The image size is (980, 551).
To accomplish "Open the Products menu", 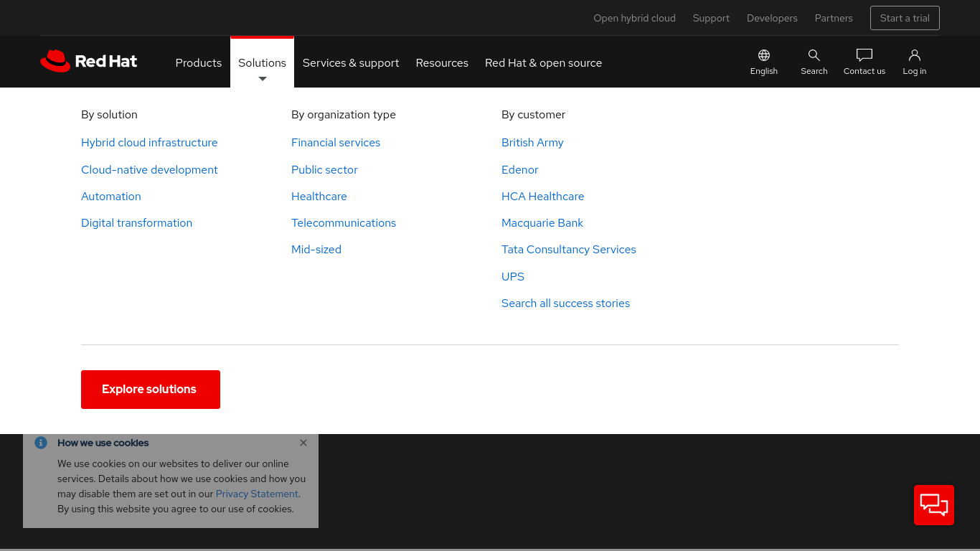I will click(199, 62).
